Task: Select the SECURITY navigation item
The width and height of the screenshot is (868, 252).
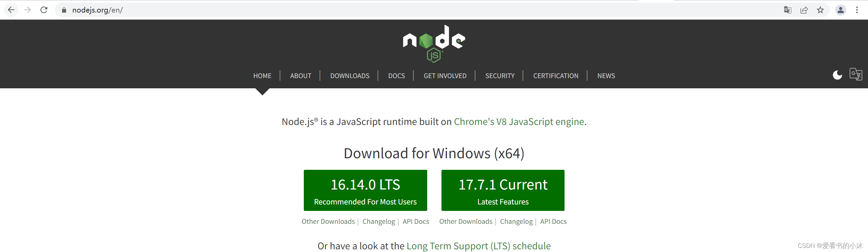Action: click(500, 76)
